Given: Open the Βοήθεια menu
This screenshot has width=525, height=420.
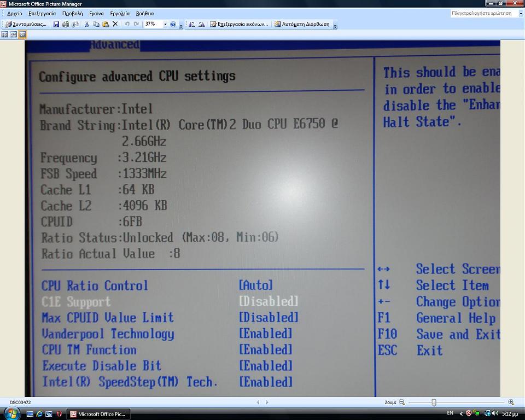Looking at the screenshot, I should [x=145, y=14].
